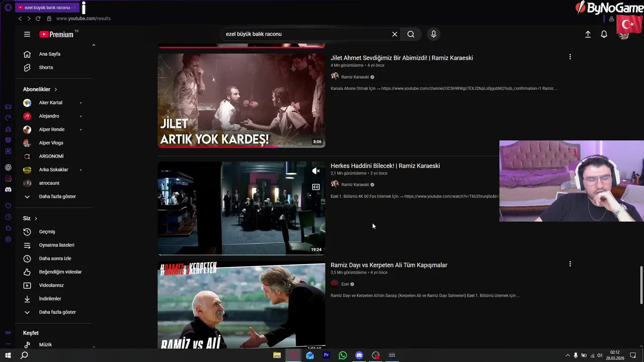
Task: Start voice search with microphone icon
Action: coord(434,34)
